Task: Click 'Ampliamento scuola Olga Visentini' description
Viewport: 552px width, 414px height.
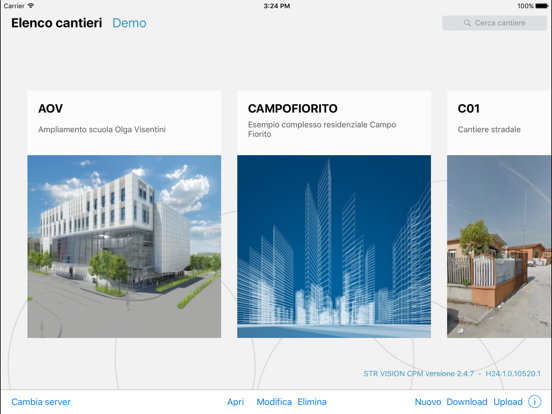Action: click(x=102, y=130)
